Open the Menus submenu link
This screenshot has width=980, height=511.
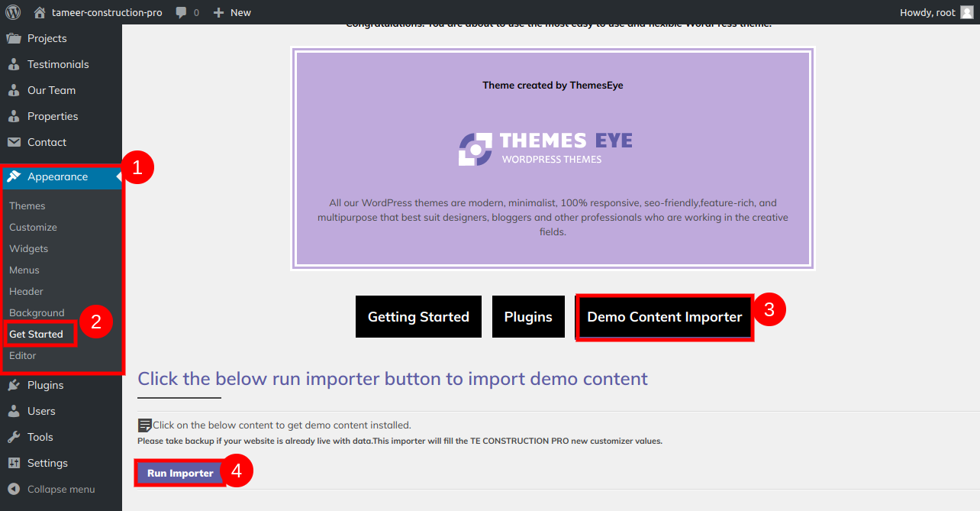pyautogui.click(x=24, y=270)
